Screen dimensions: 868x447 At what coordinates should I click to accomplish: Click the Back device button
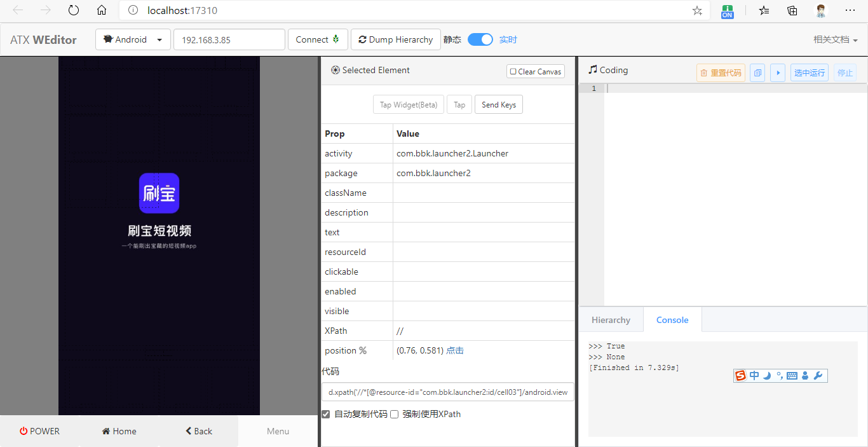(x=198, y=431)
